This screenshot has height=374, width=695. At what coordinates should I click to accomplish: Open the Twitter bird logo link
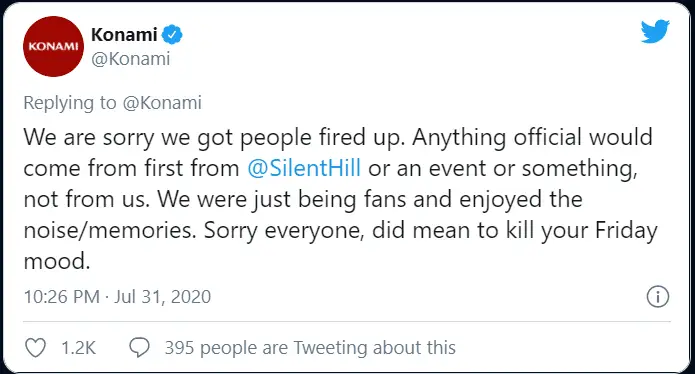[655, 31]
